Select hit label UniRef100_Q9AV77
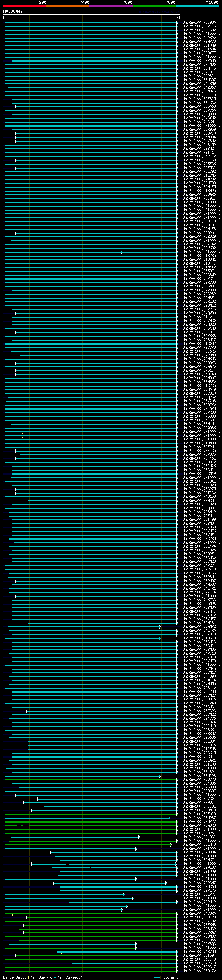The height and width of the screenshot is (980, 222). tap(199, 53)
